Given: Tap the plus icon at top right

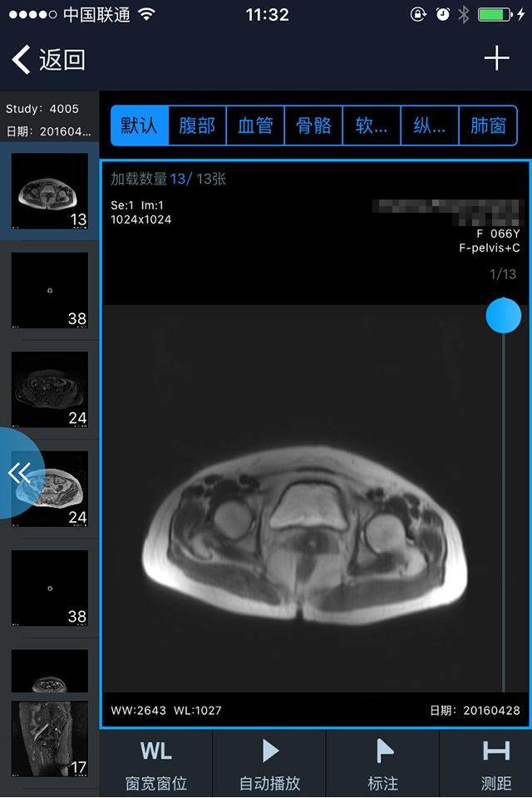Looking at the screenshot, I should click(x=496, y=58).
